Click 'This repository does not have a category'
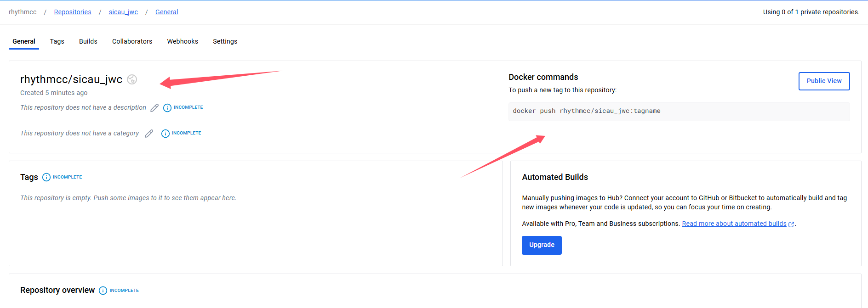Screen dimensions: 868x308 point(80,133)
